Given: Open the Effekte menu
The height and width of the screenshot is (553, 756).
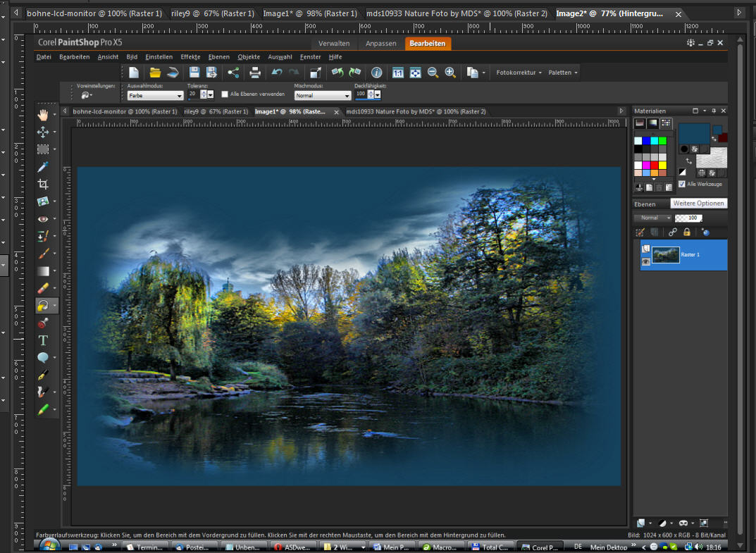Looking at the screenshot, I should 190,57.
